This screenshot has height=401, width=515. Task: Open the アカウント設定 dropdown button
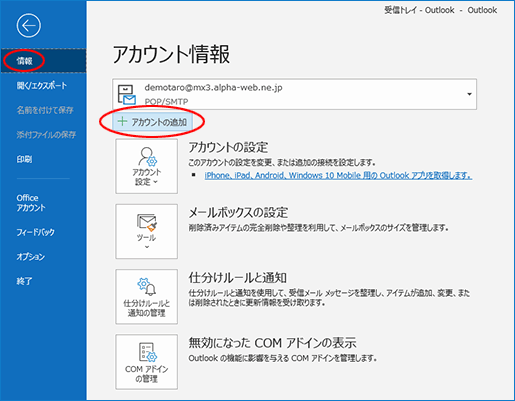(146, 166)
